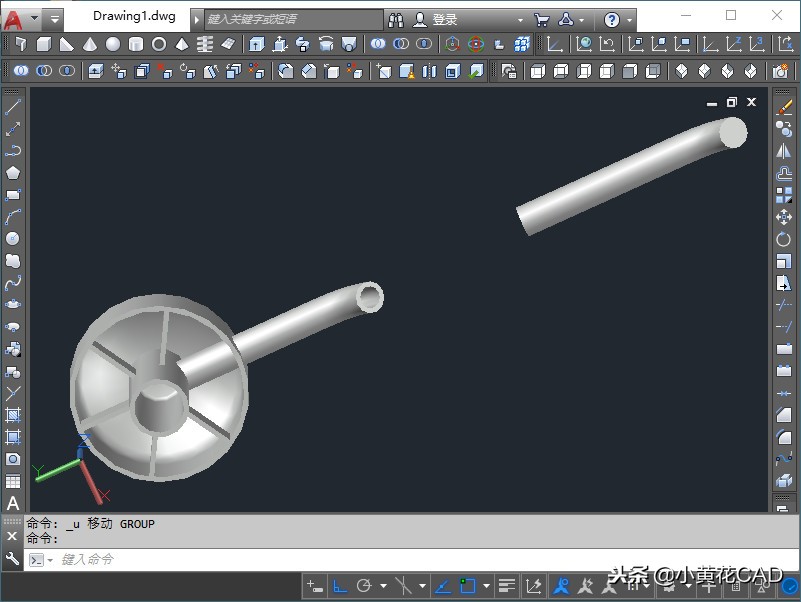Screen dimensions: 801x602
Task: Click the Sphere solid modeling icon
Action: pyautogui.click(x=113, y=44)
